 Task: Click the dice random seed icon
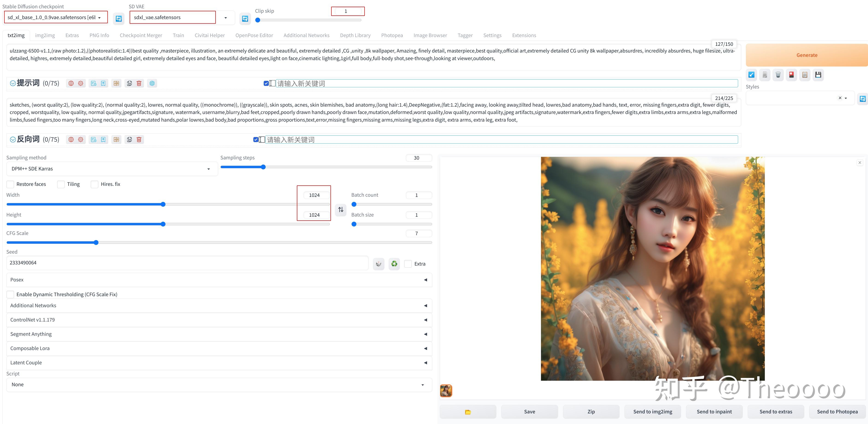[378, 263]
